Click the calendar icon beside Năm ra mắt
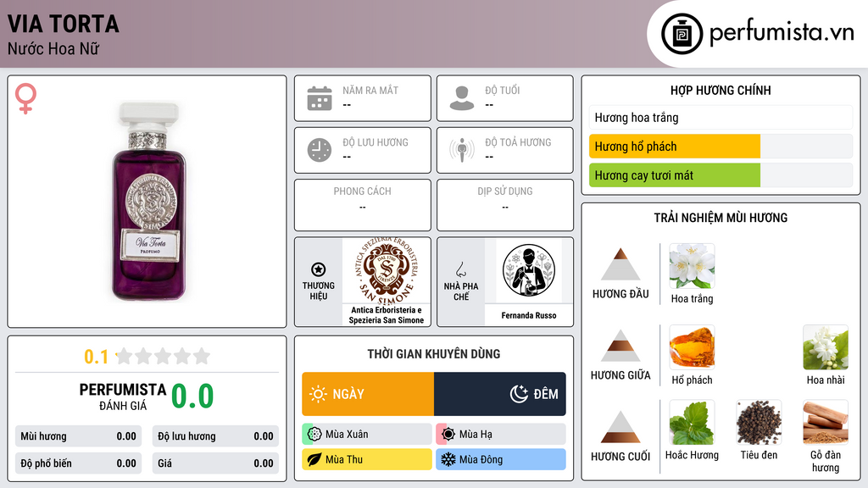The height and width of the screenshot is (488, 868). (x=320, y=98)
